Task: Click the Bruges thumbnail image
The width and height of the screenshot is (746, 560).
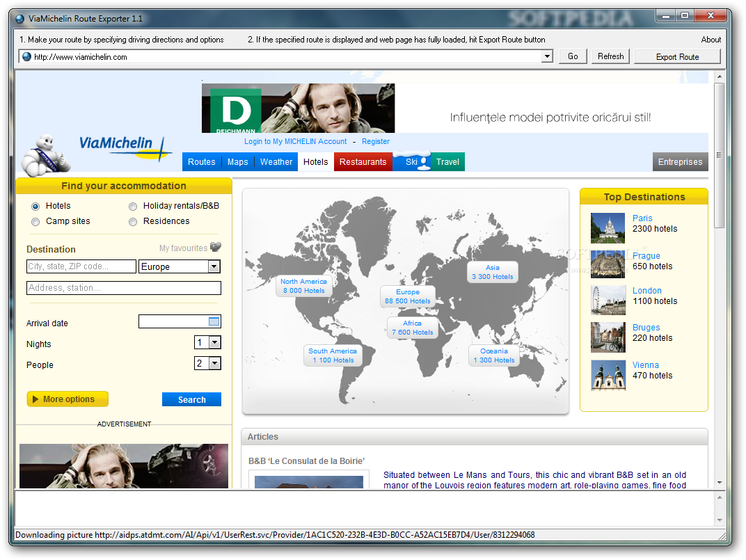Action: [x=608, y=337]
